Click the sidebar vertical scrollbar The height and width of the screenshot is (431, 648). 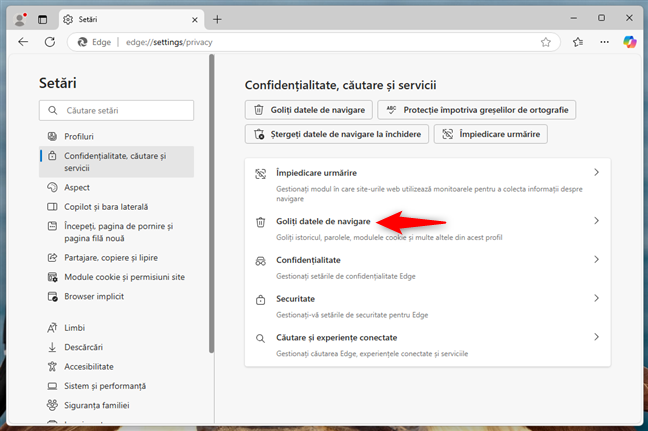click(x=212, y=204)
